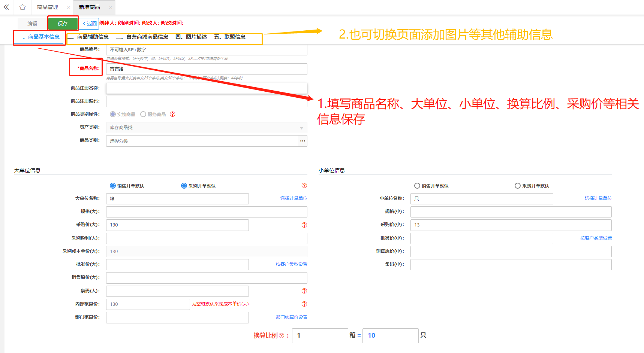Image resolution: width=644 pixels, height=353 pixels.
Task: Click the green 保存 button
Action: (63, 24)
